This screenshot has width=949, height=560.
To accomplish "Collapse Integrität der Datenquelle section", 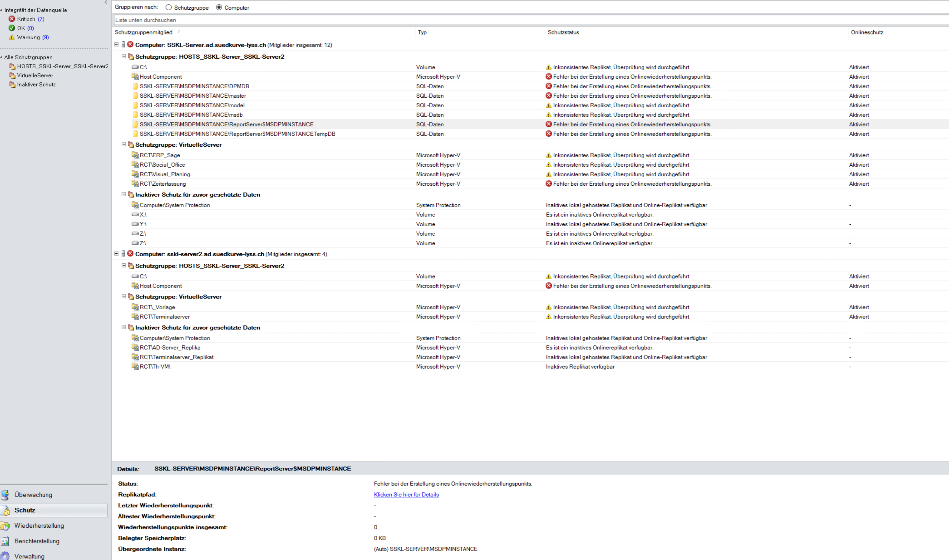I will (x=1, y=10).
